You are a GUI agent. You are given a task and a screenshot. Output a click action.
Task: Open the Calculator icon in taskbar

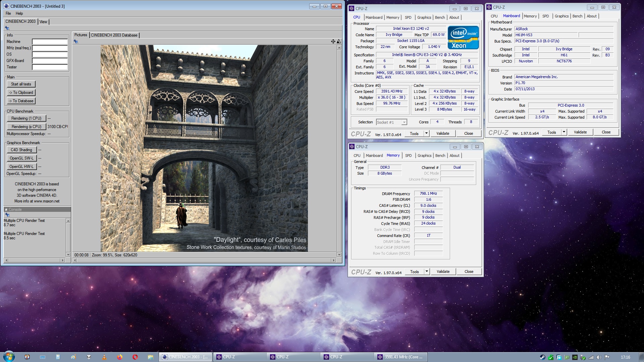[58, 357]
